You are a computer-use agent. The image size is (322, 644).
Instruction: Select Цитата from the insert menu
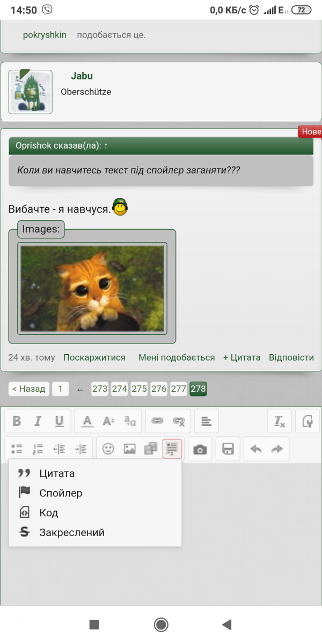tap(95, 473)
